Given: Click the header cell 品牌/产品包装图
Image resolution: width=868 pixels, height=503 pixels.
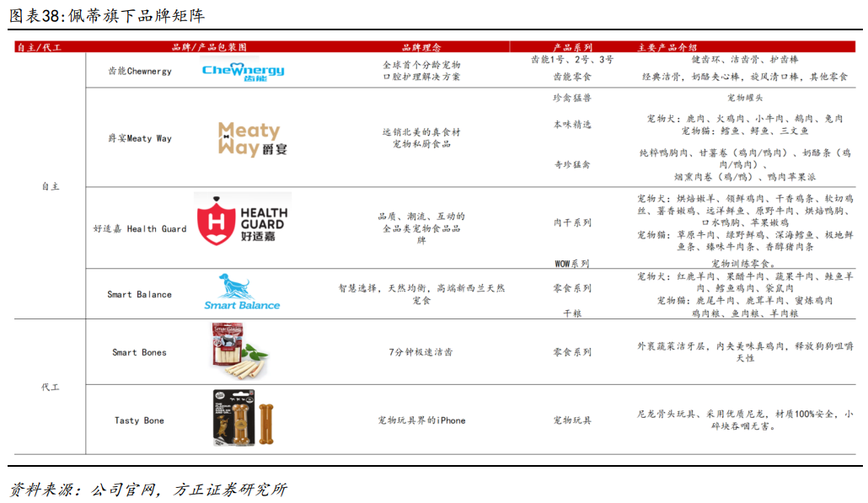Looking at the screenshot, I should coord(209,47).
